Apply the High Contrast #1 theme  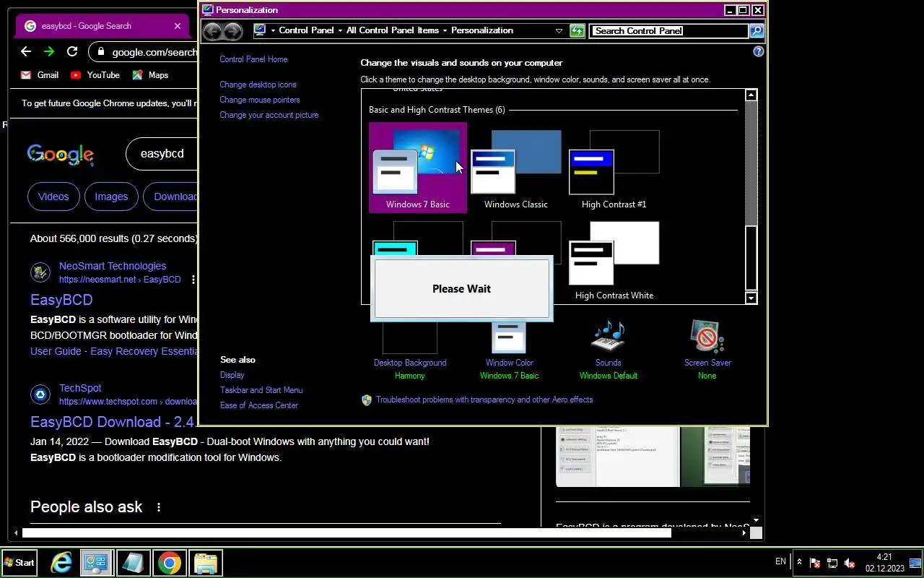(x=614, y=168)
